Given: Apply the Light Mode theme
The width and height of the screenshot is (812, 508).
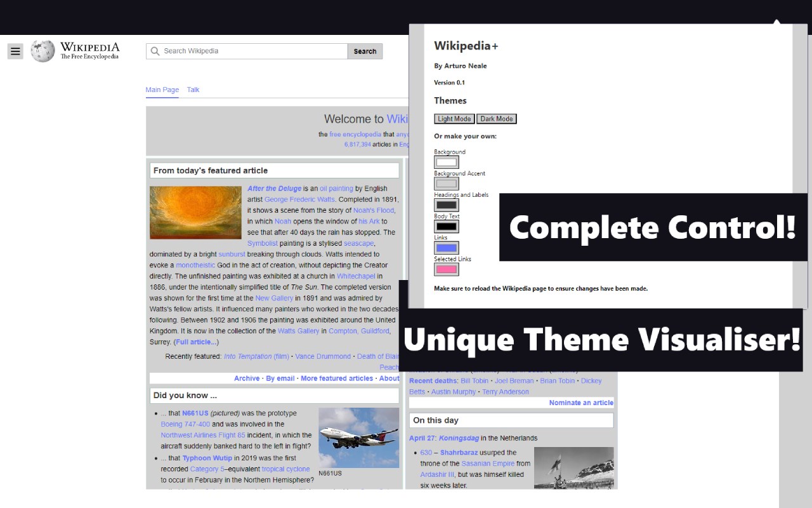Looking at the screenshot, I should tap(454, 119).
